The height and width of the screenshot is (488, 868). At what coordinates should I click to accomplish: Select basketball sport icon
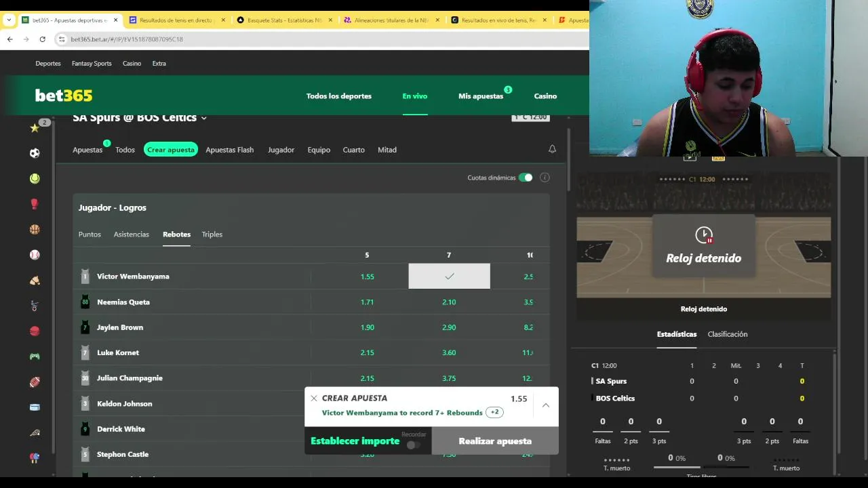[35, 229]
